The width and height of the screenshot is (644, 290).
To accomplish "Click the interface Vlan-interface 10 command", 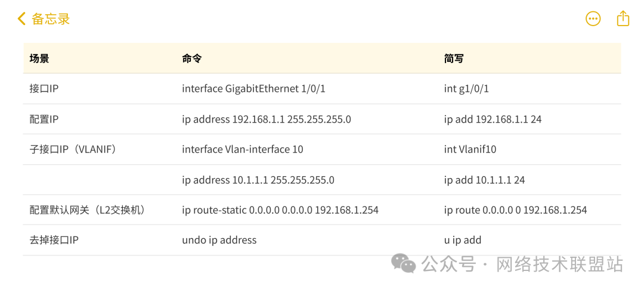I will (x=242, y=149).
